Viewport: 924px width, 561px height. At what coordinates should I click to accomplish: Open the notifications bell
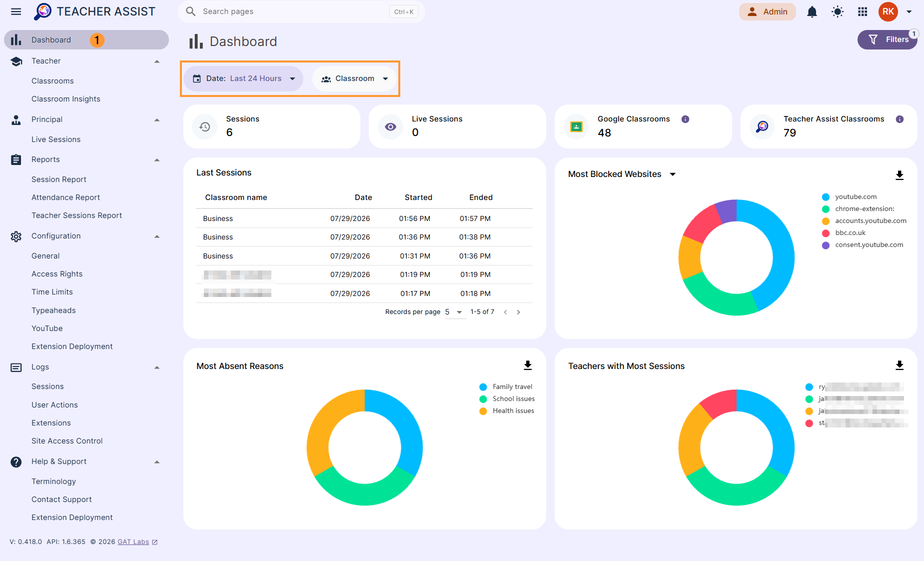812,11
